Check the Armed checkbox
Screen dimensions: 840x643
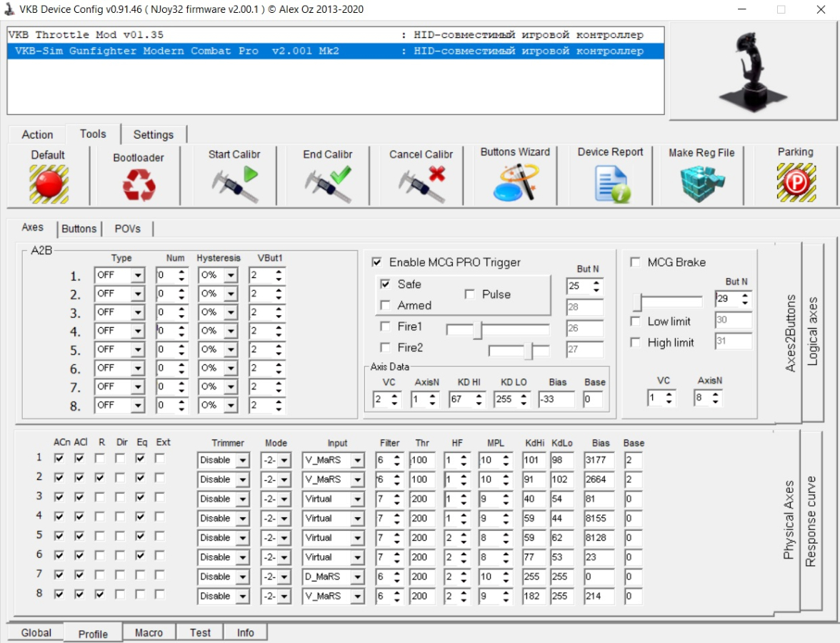point(385,305)
